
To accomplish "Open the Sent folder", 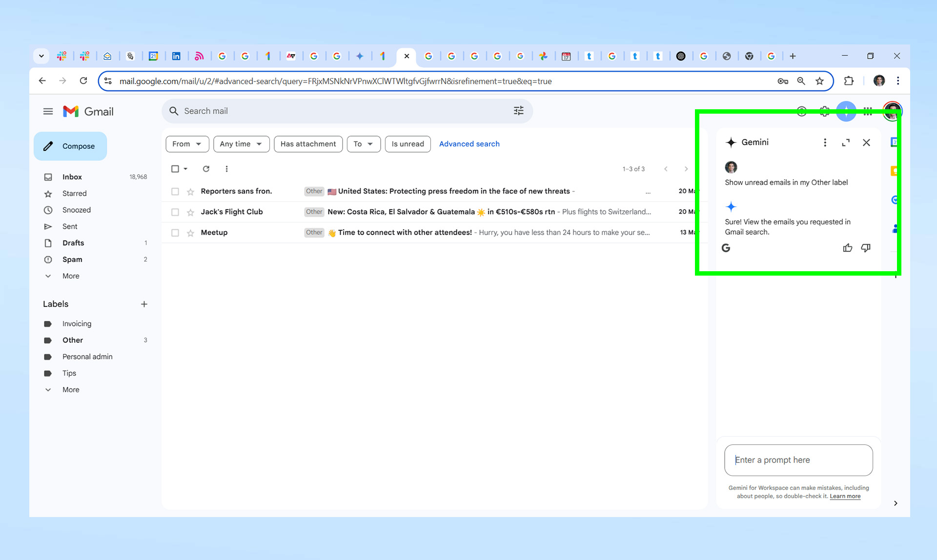I will coord(70,227).
